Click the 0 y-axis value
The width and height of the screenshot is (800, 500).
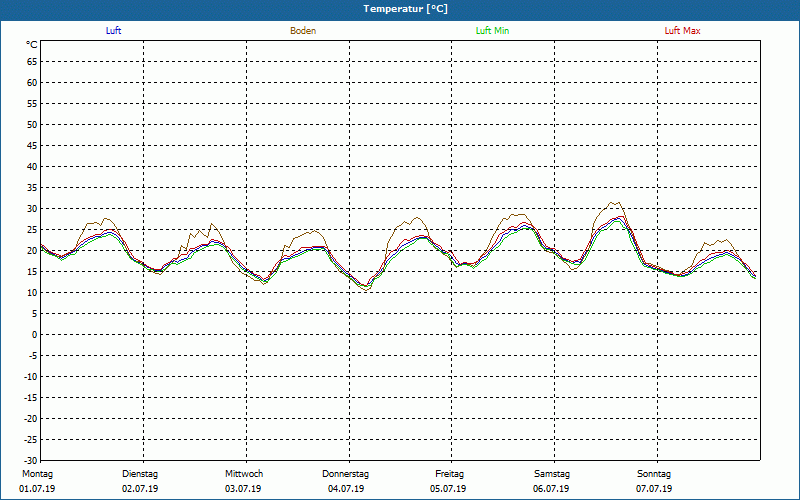click(x=35, y=335)
